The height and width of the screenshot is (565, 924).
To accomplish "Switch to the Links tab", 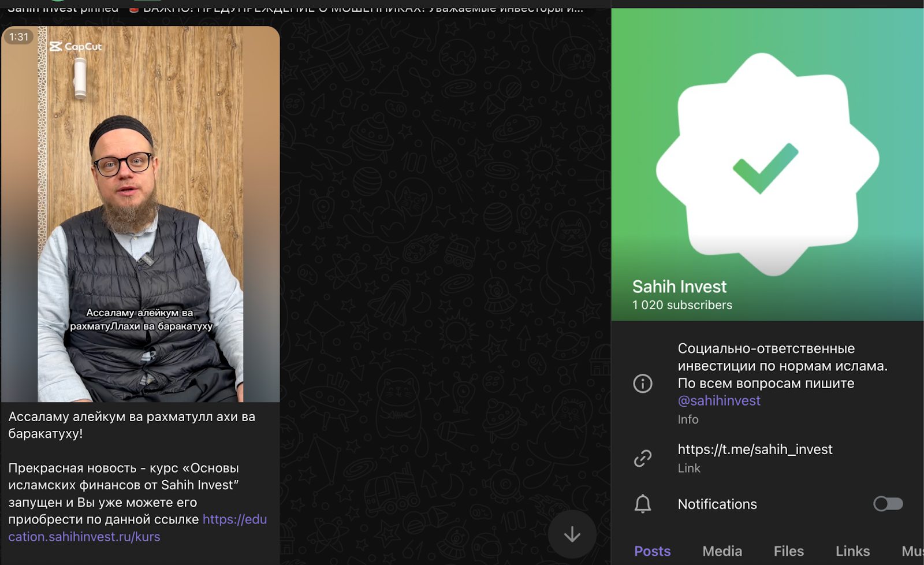I will click(852, 551).
